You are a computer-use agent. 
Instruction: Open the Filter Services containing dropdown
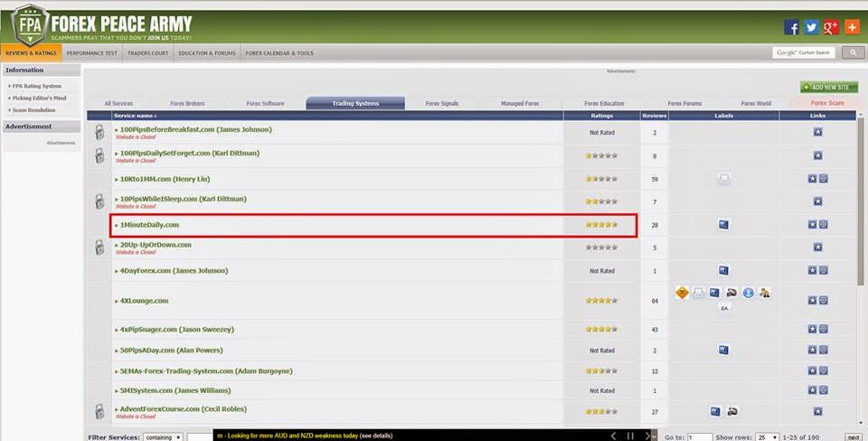coord(163,437)
